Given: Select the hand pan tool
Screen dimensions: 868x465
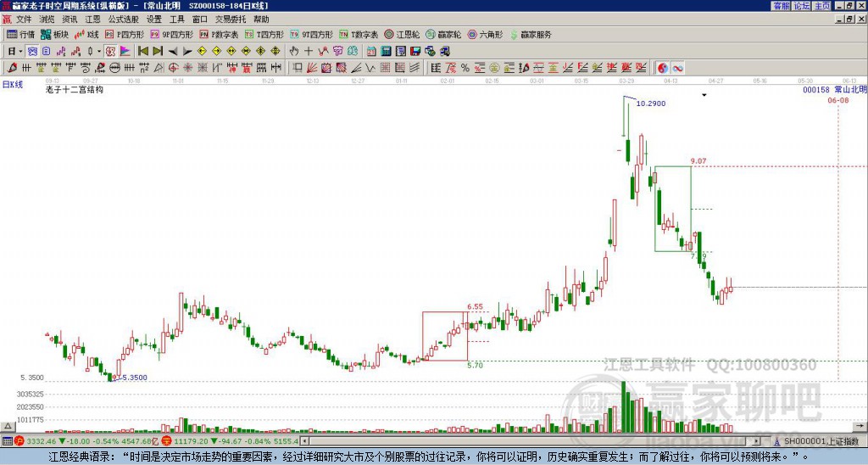Looking at the screenshot, I should click(x=293, y=52).
